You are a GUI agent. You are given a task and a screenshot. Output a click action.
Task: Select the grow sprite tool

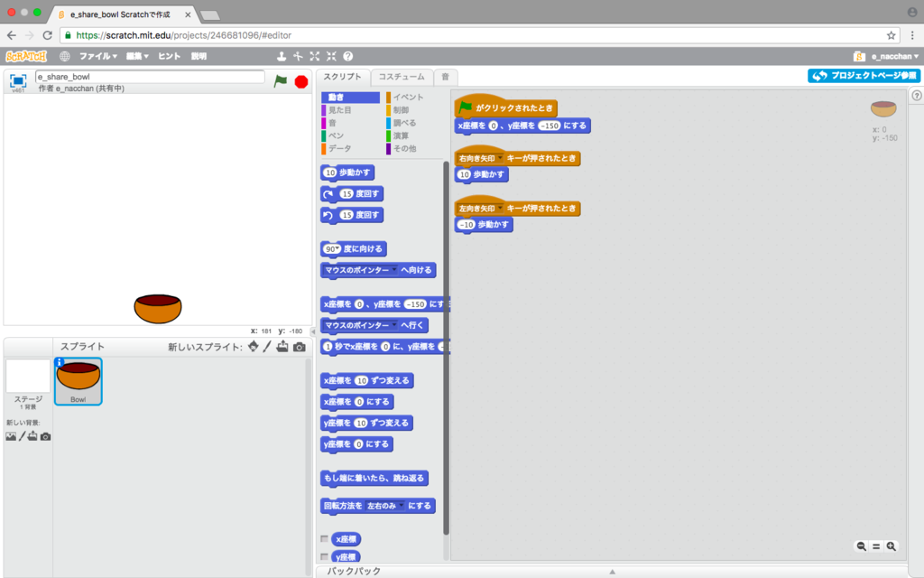click(x=315, y=56)
